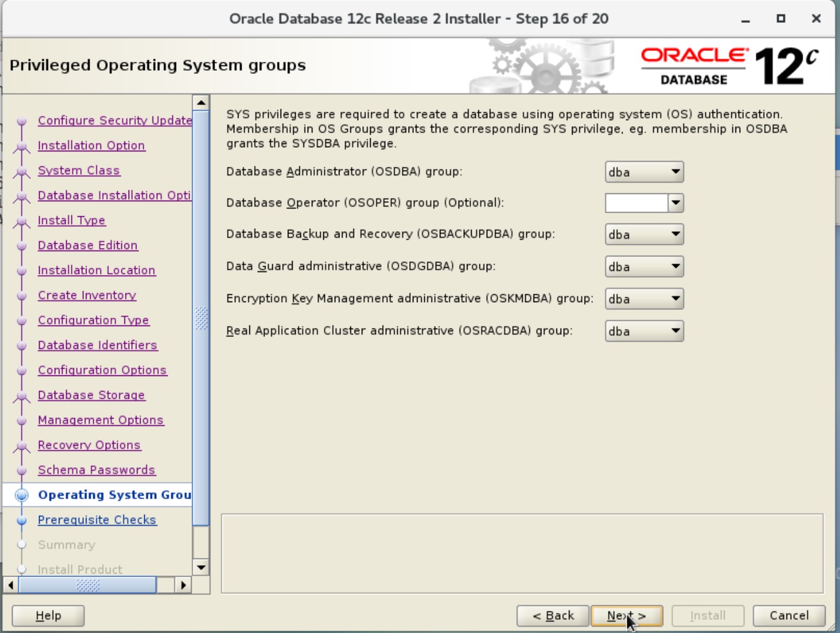Open the OSBACKUPDBA group dropdown
Image resolution: width=840 pixels, height=633 pixels.
pyautogui.click(x=644, y=235)
